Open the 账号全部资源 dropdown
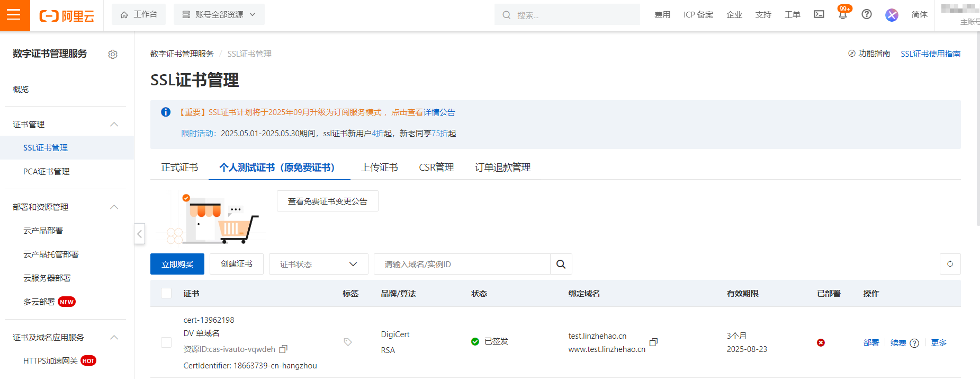980x379 pixels. [x=219, y=14]
